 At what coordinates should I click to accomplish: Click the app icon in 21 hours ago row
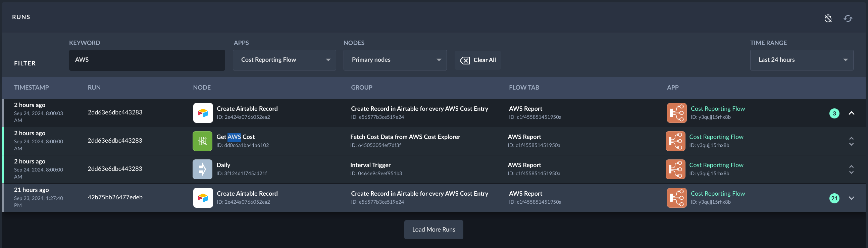click(677, 198)
